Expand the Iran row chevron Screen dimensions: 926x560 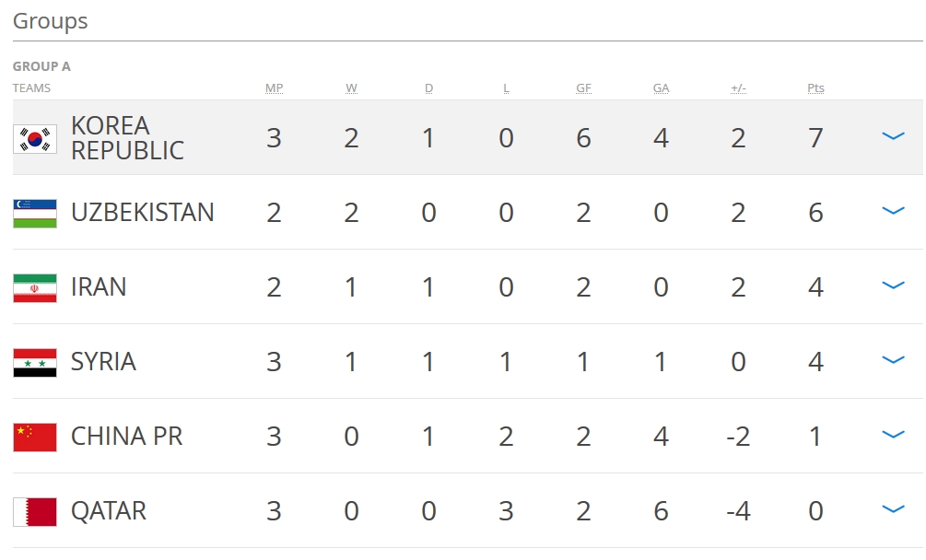click(893, 286)
